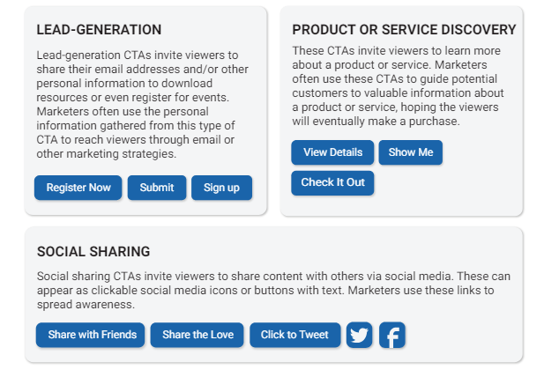Click the LEAD-GENERATION heading
The image size is (544, 392).
(x=99, y=30)
